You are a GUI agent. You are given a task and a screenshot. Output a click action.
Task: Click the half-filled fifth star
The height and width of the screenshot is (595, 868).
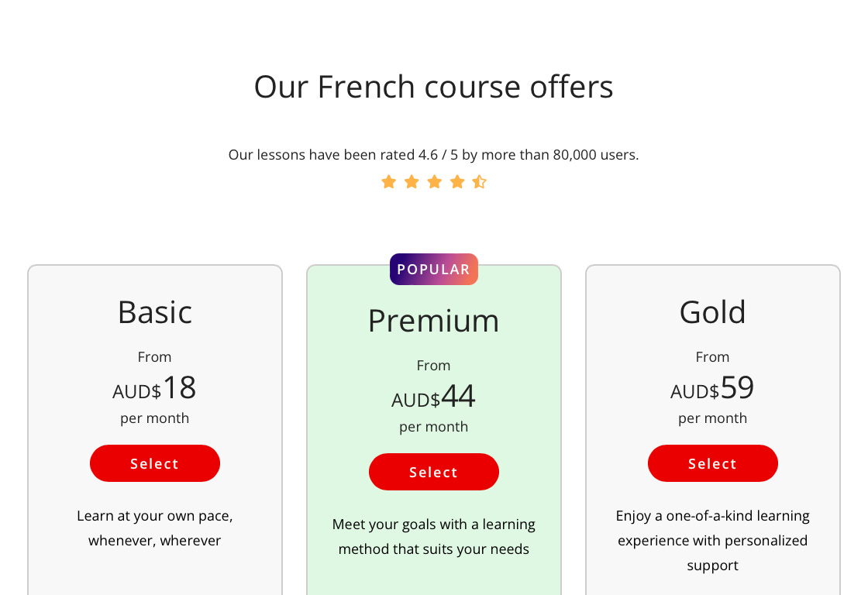tap(480, 182)
